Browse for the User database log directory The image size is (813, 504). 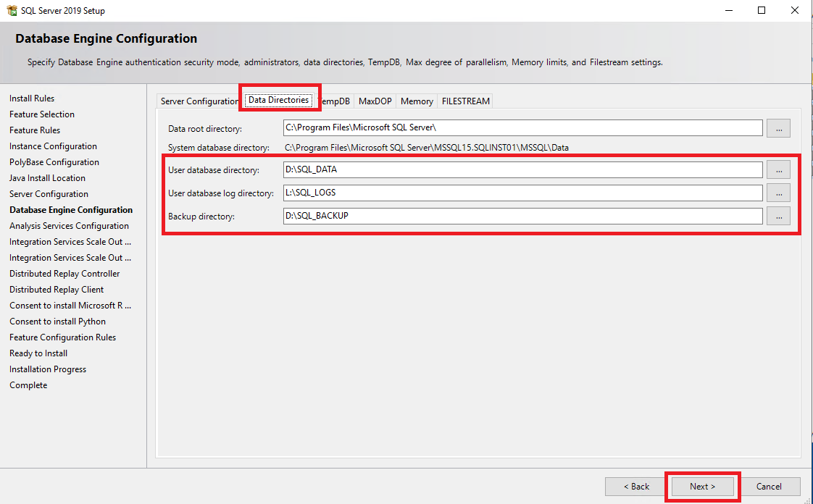click(778, 193)
